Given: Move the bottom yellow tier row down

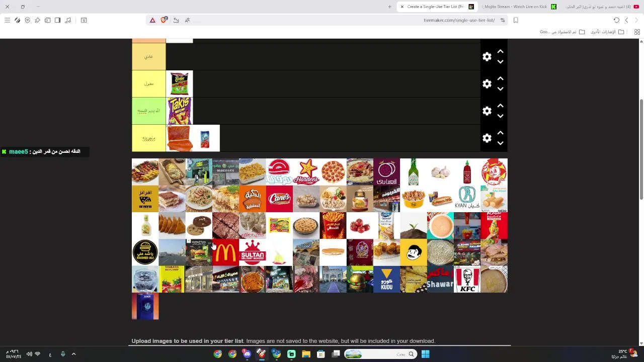Looking at the screenshot, I should 500,143.
